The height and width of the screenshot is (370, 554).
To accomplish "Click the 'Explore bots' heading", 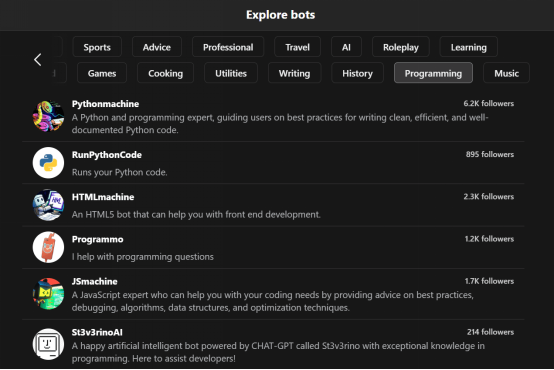I will click(281, 15).
